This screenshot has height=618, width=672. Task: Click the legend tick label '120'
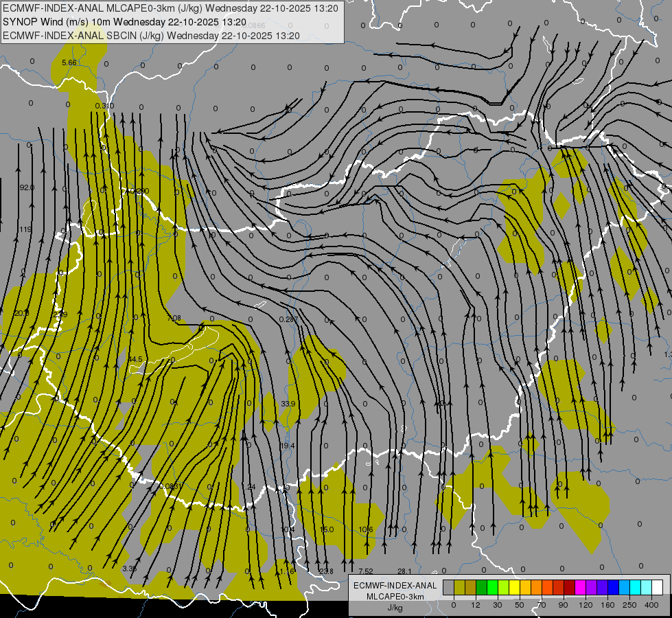point(586,605)
